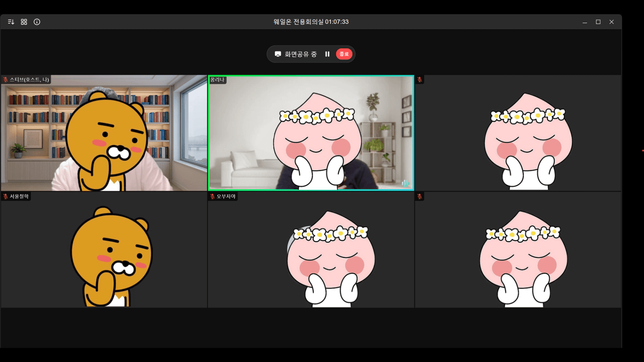Click the 화면공유 중 screen share icon

click(278, 54)
